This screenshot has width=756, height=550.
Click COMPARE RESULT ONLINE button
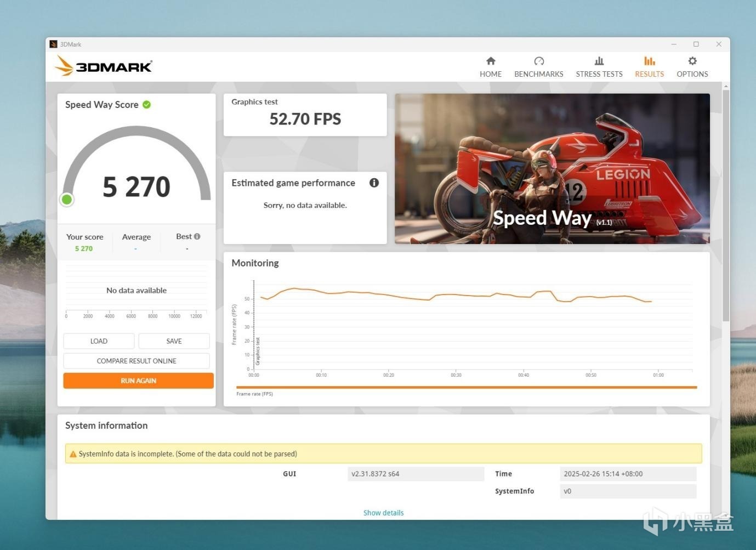pyautogui.click(x=137, y=361)
